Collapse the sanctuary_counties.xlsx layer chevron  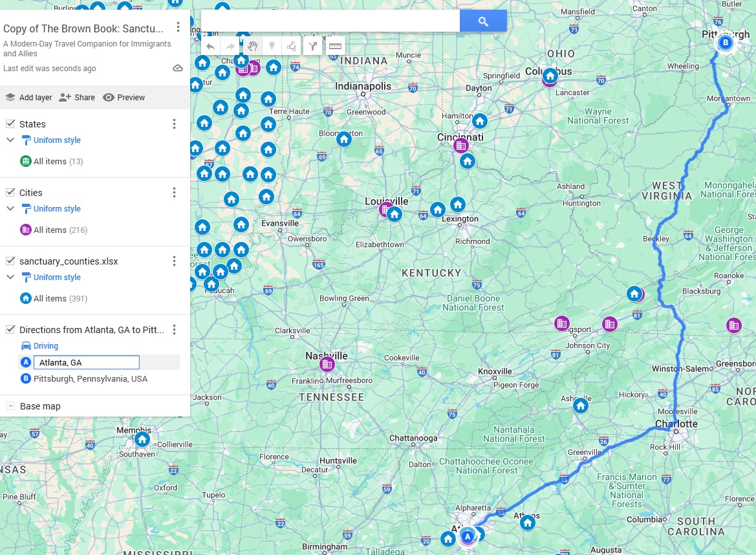[x=10, y=277]
